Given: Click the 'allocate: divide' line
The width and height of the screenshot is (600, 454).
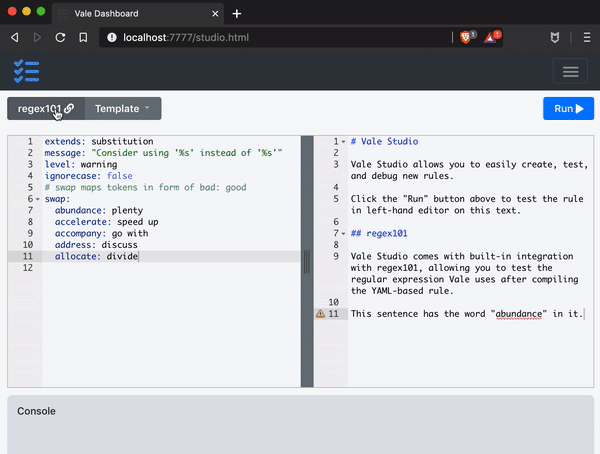Looking at the screenshot, I should [96, 256].
